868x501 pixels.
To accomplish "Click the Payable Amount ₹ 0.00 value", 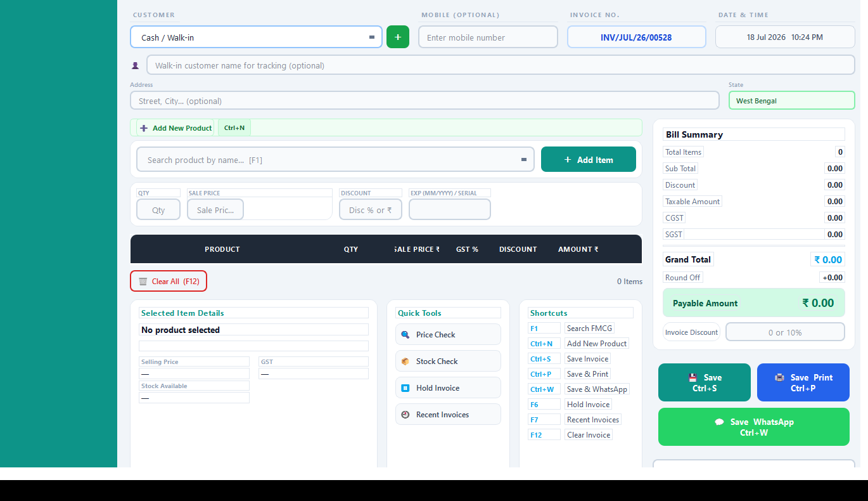I will click(818, 303).
